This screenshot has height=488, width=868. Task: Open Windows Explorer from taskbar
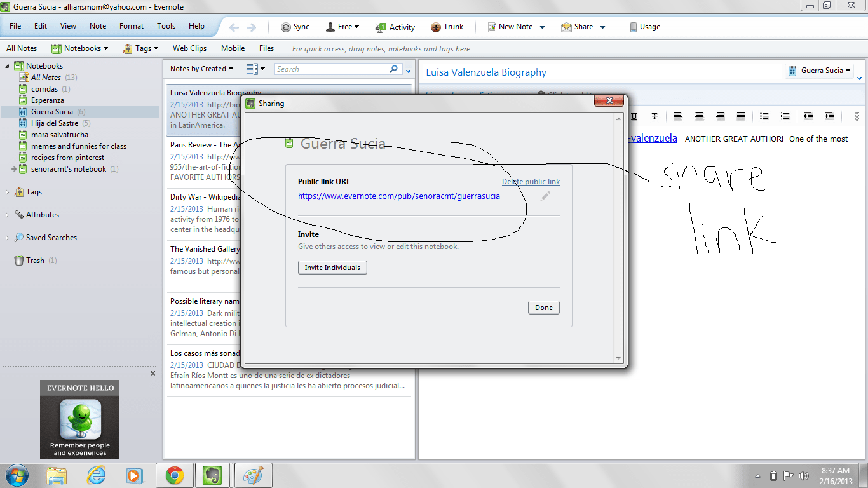click(x=57, y=475)
